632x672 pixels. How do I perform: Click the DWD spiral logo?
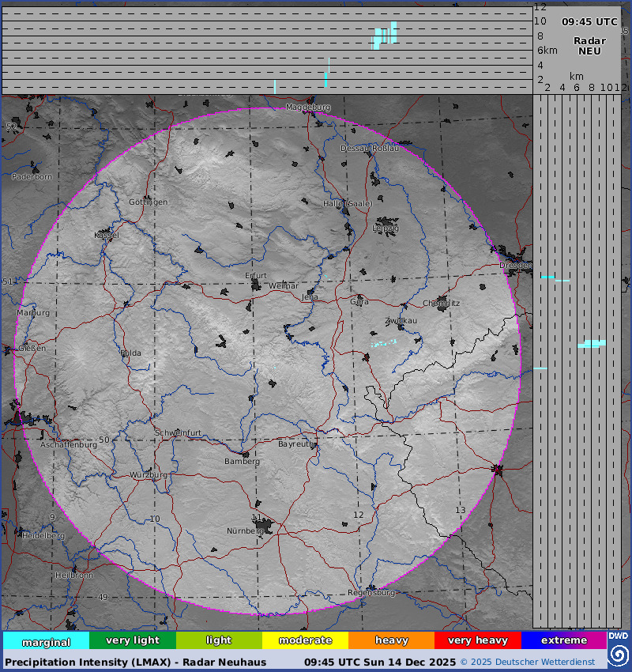(618, 655)
